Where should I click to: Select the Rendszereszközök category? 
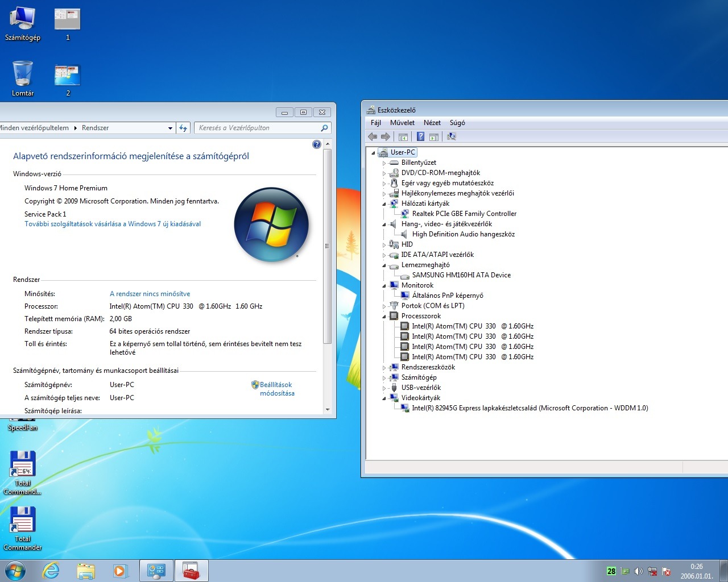[428, 367]
